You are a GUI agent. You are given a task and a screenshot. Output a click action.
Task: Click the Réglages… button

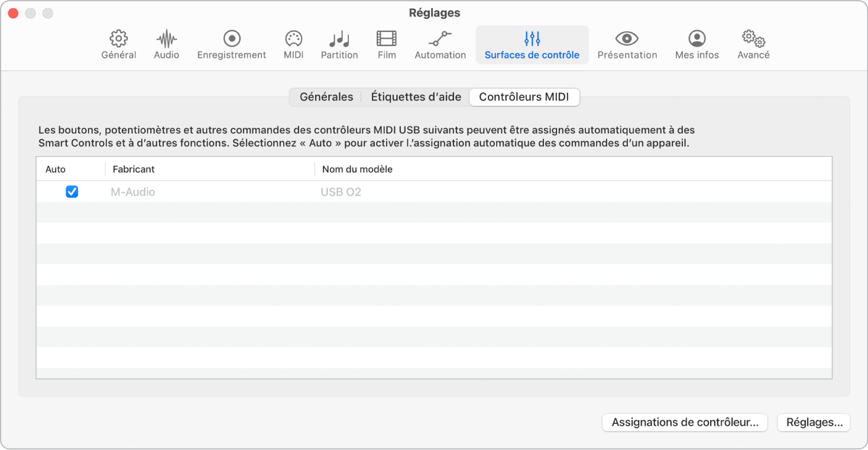point(814,422)
